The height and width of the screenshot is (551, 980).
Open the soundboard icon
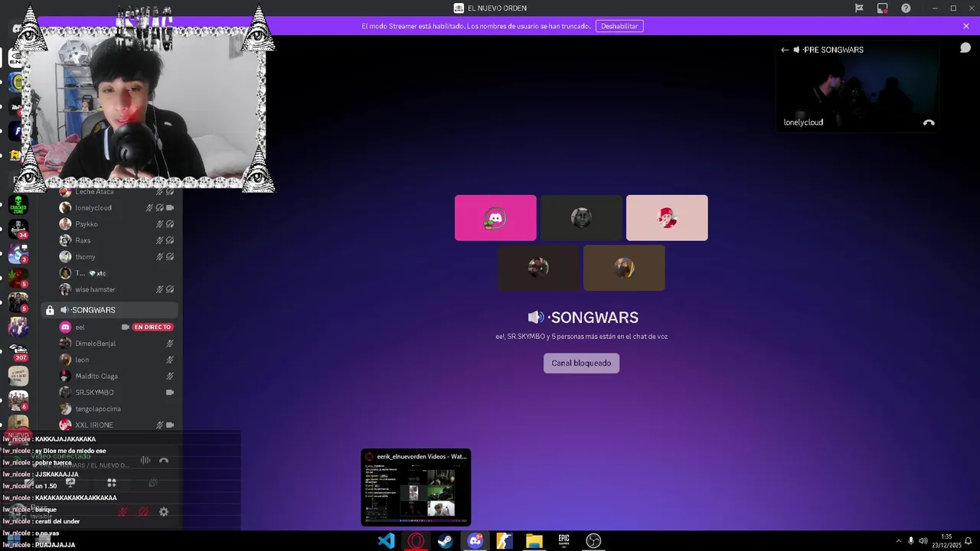[153, 483]
